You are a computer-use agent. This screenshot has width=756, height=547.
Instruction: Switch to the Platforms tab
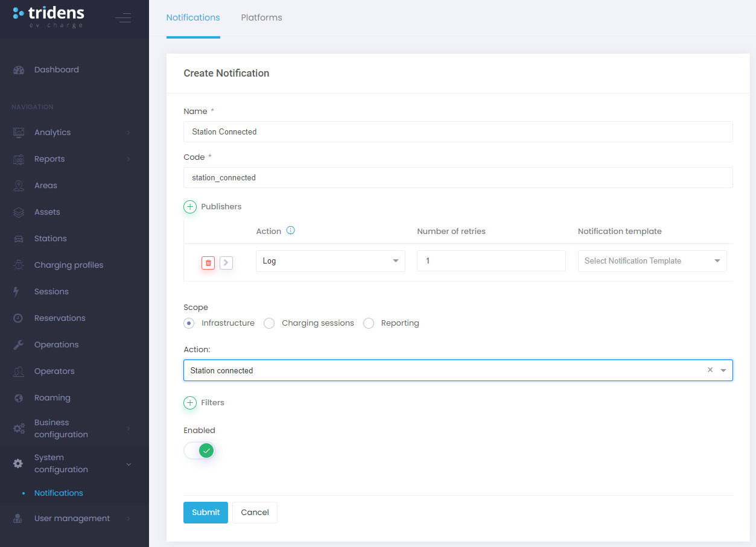261,17
